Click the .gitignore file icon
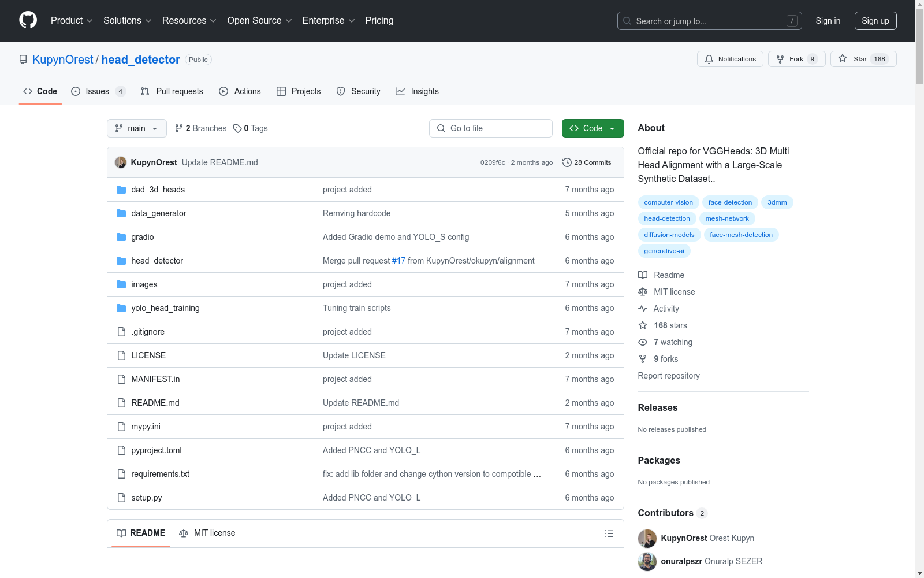This screenshot has height=578, width=924. tap(121, 332)
